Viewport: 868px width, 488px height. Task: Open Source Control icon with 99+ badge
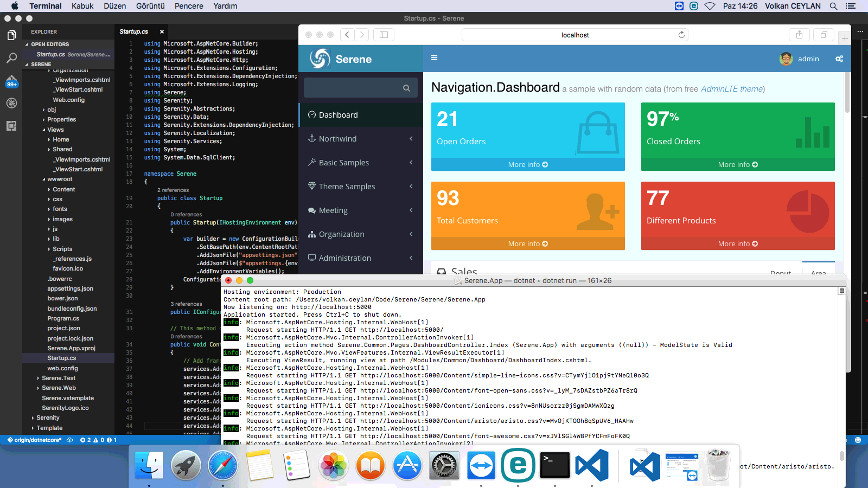point(11,81)
